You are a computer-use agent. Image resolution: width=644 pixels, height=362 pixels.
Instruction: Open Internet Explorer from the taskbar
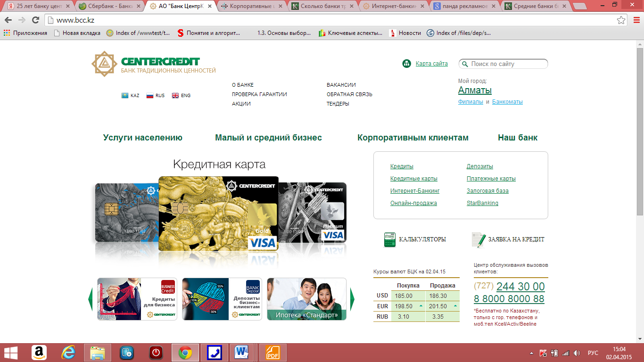pyautogui.click(x=68, y=353)
